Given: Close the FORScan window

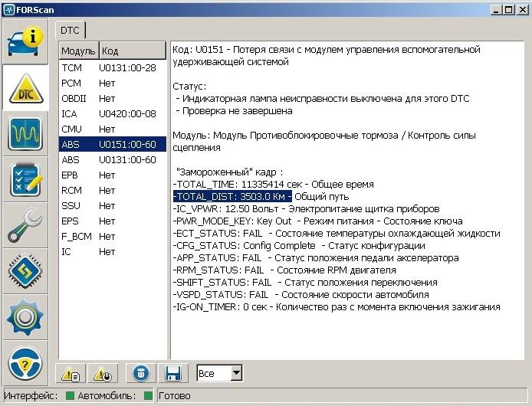Looking at the screenshot, I should tap(523, 10).
